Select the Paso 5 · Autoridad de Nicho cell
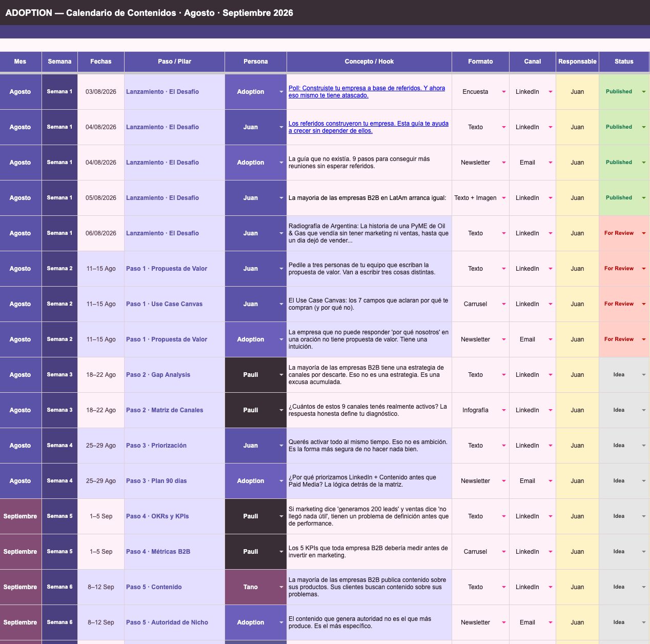The image size is (650, 644). [x=174, y=622]
